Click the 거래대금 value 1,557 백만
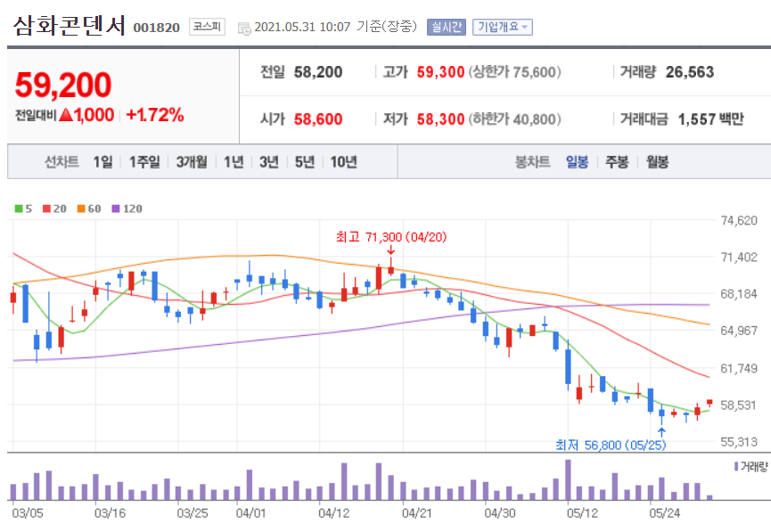The image size is (771, 532). point(711,119)
